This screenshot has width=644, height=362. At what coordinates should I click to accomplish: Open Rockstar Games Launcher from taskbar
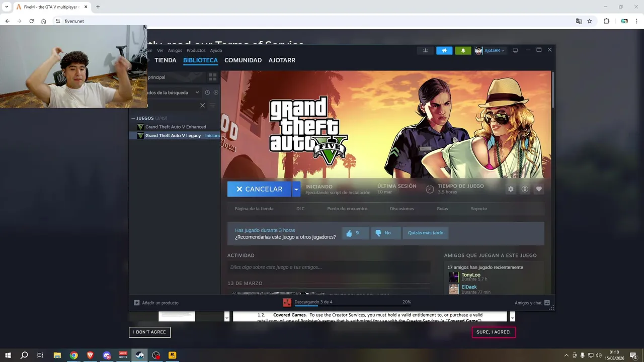pyautogui.click(x=172, y=355)
